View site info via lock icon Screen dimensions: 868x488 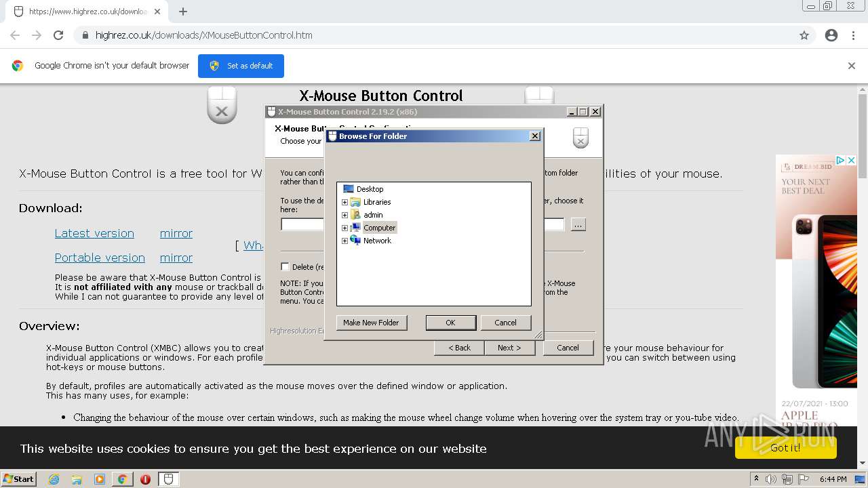point(85,35)
